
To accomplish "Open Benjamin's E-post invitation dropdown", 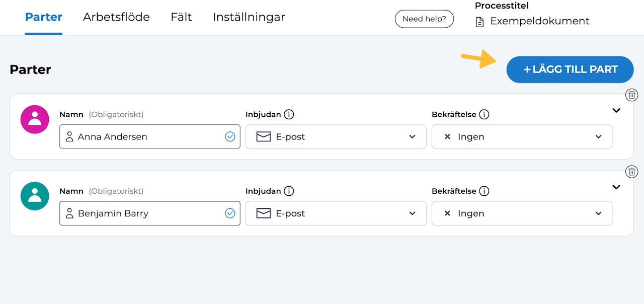I will coord(336,213).
